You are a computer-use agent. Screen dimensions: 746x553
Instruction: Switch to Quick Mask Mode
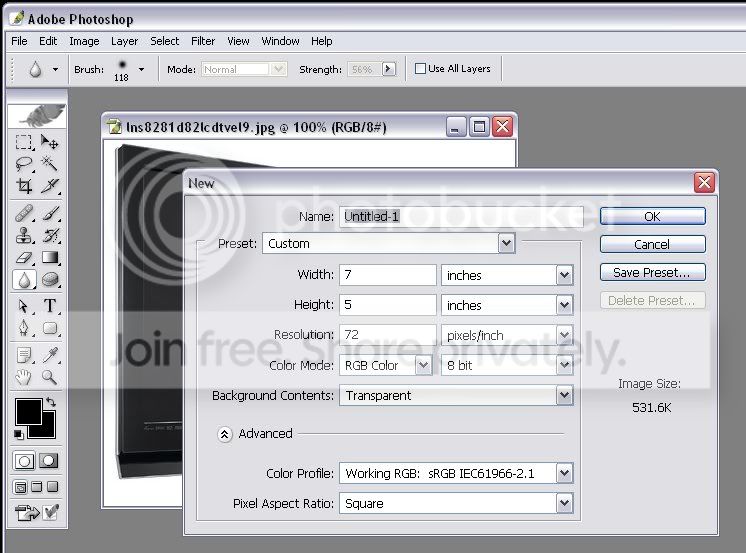point(49,461)
